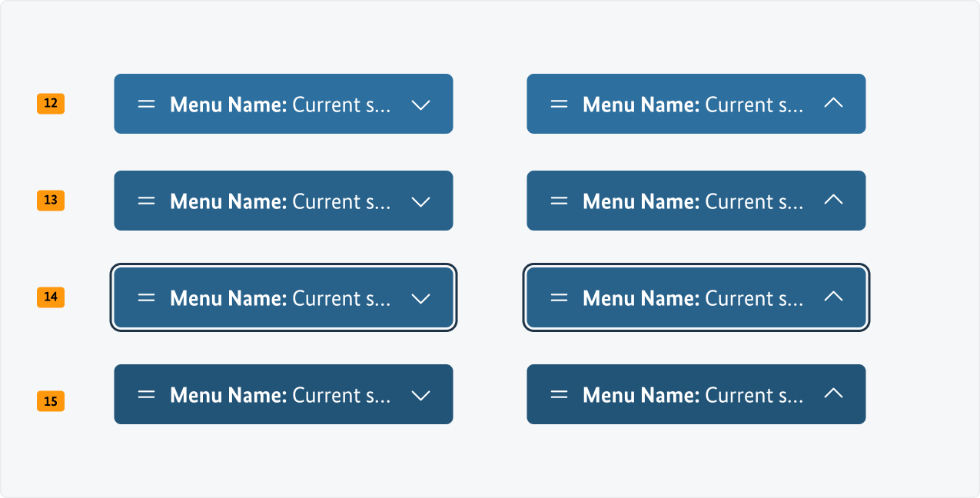980x498 pixels.
Task: Click the orange badge labeled 12
Action: [x=50, y=104]
